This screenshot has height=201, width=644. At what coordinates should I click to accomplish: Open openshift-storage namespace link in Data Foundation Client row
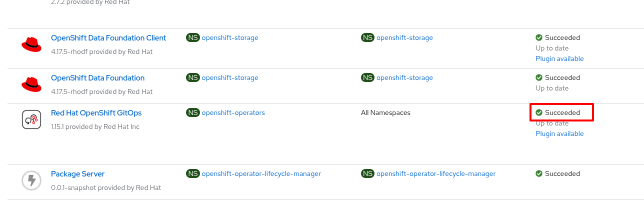click(x=230, y=37)
